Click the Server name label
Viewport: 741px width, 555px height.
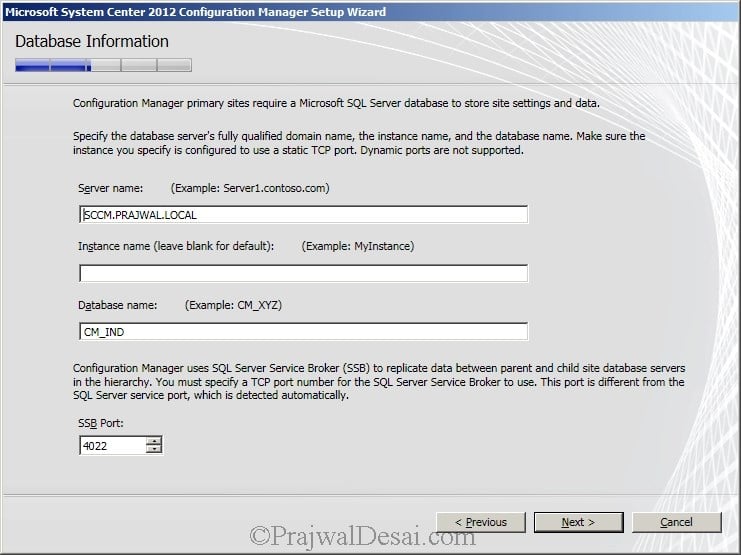pyautogui.click(x=111, y=188)
